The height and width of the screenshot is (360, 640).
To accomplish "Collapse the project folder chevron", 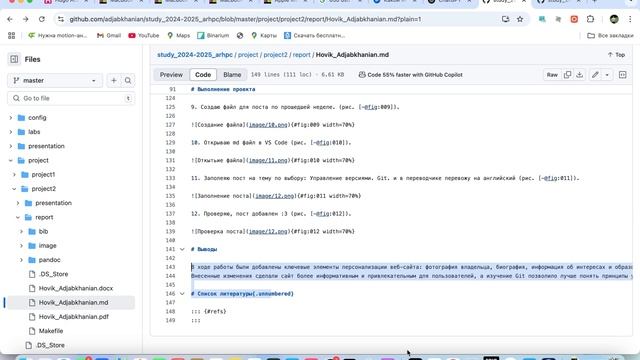I will (11, 160).
